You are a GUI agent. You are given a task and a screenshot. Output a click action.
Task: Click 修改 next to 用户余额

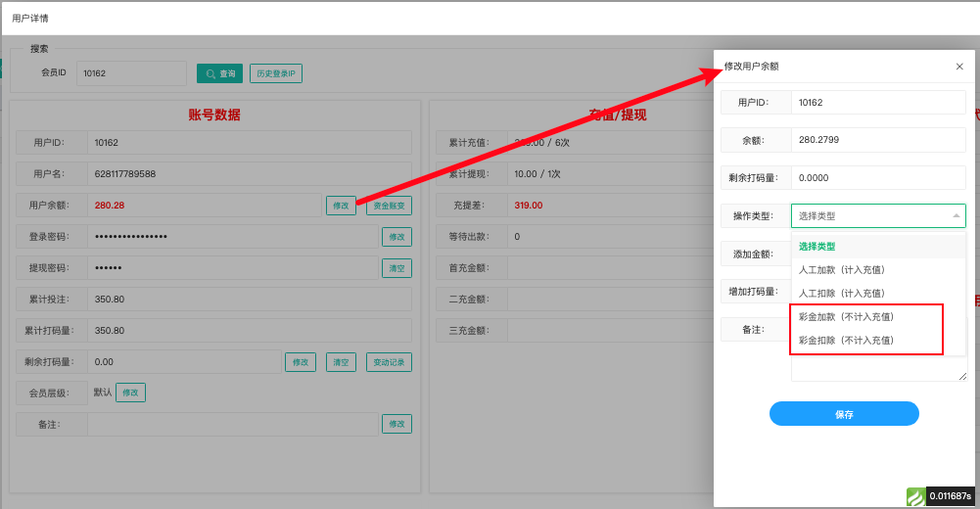tap(341, 206)
